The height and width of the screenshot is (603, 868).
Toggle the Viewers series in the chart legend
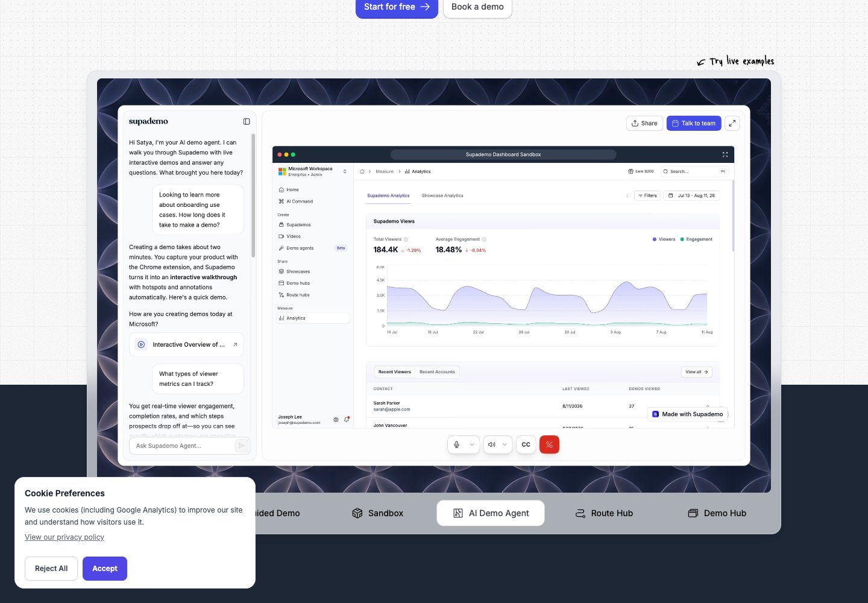pyautogui.click(x=664, y=239)
